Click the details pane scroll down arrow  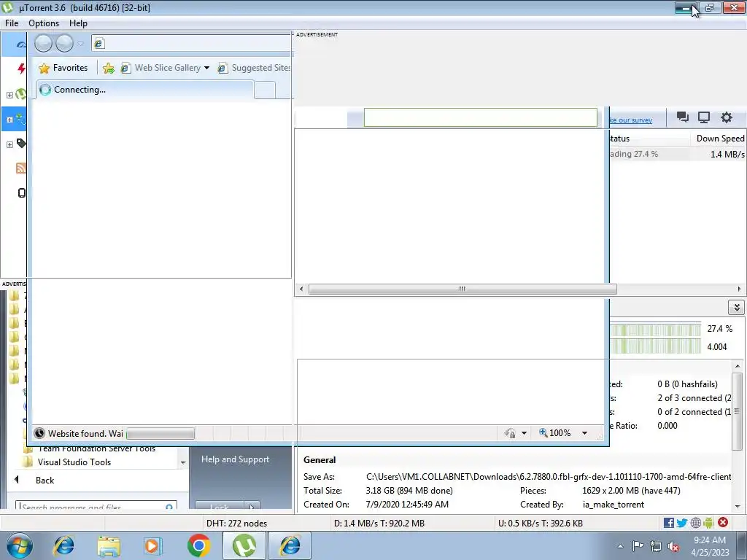pos(738,507)
